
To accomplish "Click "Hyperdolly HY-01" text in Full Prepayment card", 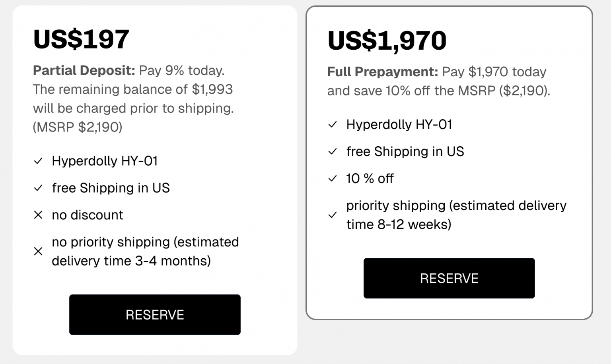I will click(x=399, y=125).
